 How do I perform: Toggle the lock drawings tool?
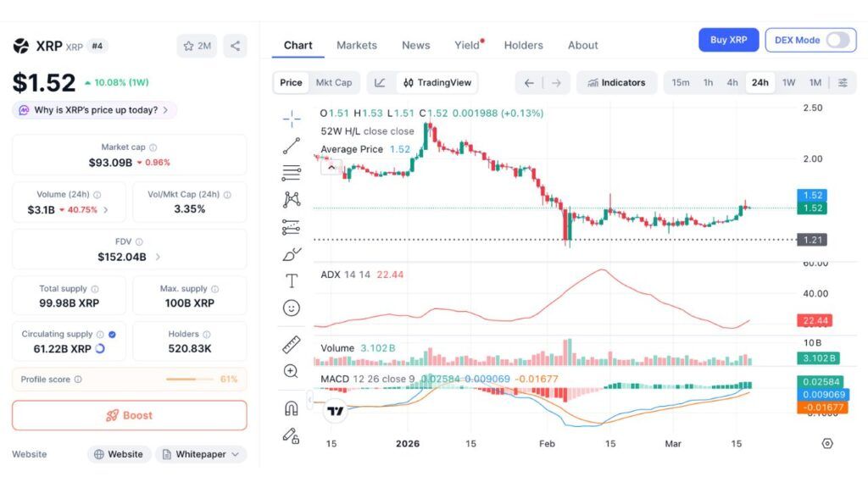292,436
